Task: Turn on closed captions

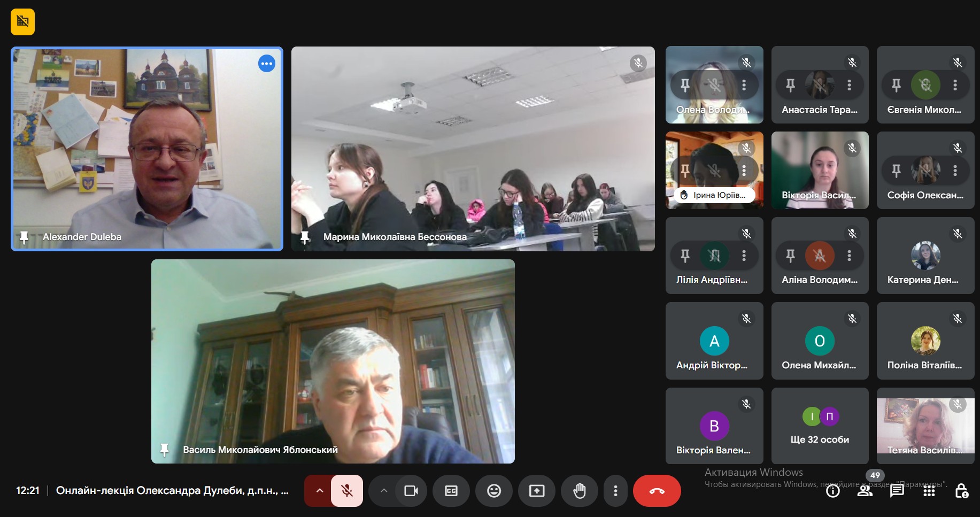Action: (451, 491)
